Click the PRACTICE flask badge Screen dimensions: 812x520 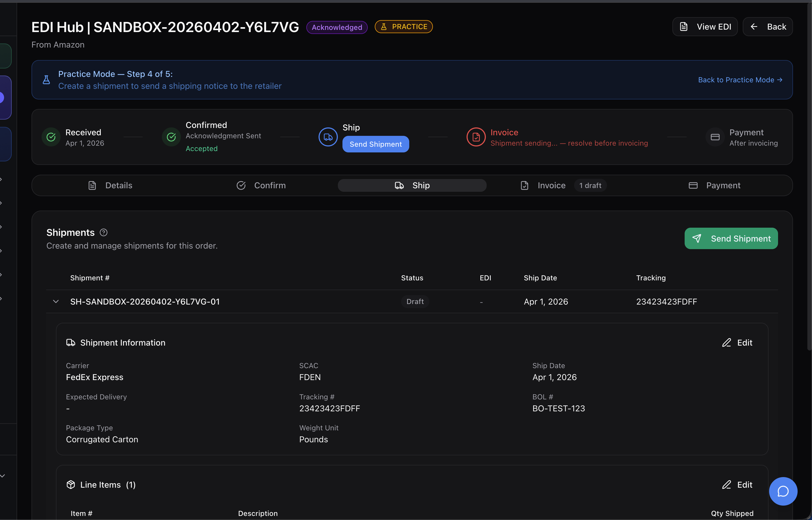(404, 27)
